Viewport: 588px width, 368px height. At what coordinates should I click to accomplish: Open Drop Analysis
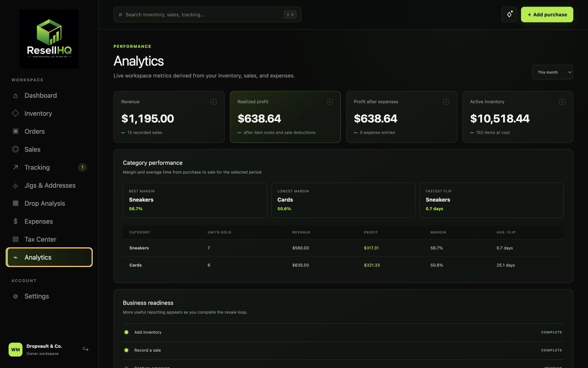49,203
